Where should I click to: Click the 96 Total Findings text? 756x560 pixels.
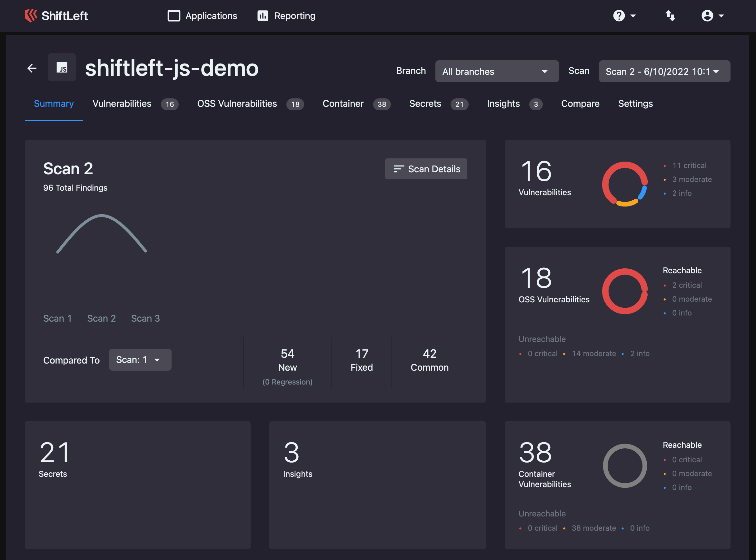[x=75, y=188]
